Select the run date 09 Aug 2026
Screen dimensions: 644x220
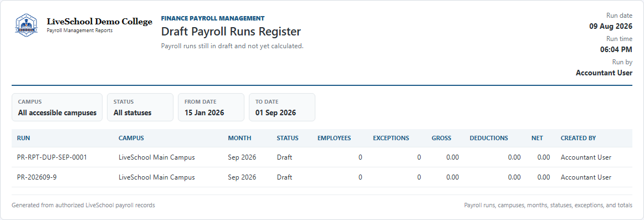(611, 27)
